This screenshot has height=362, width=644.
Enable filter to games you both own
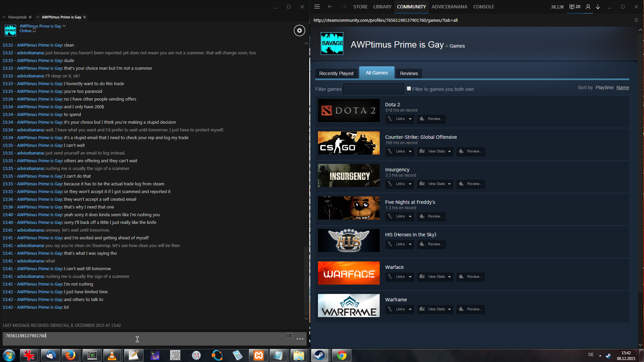coord(409,89)
